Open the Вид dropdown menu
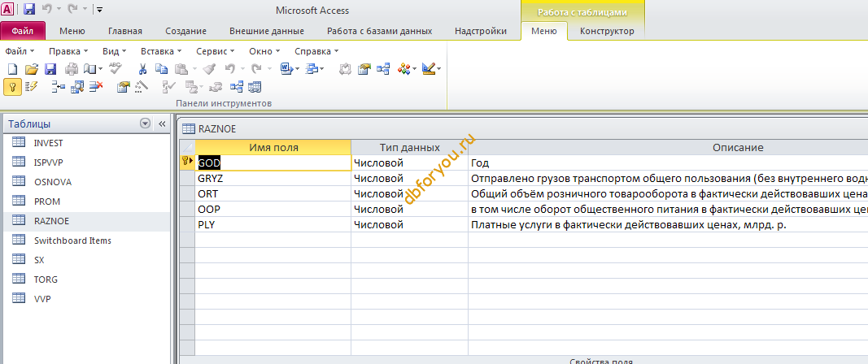 coord(115,51)
